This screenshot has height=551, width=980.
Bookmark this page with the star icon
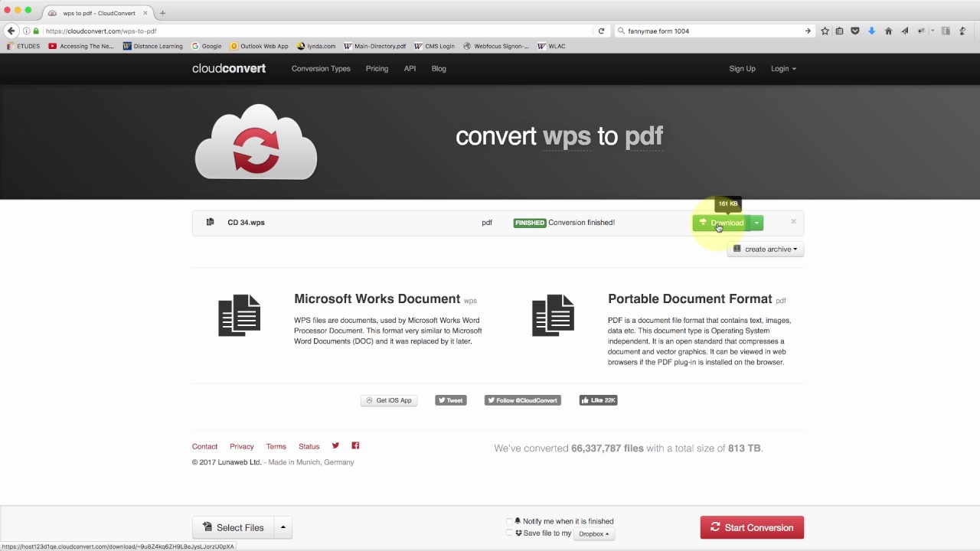coord(825,31)
